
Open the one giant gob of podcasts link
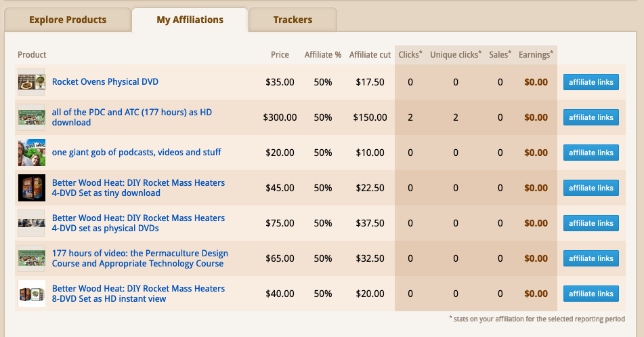tap(136, 153)
